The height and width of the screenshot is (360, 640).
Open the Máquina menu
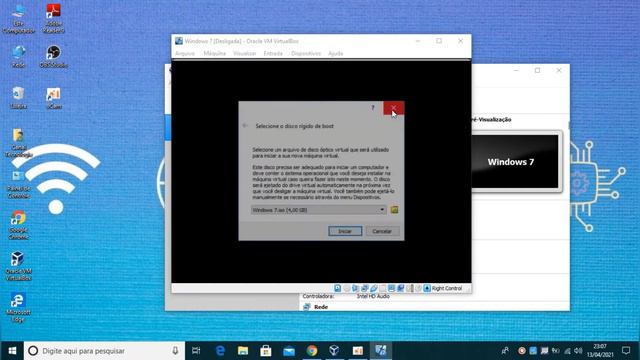coord(215,53)
